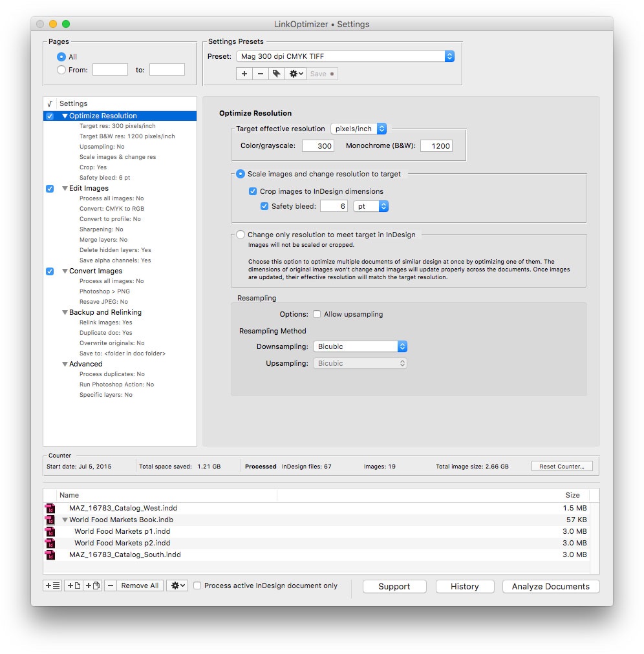Click the add preset plus button
Screen dimensions: 644x654
244,74
